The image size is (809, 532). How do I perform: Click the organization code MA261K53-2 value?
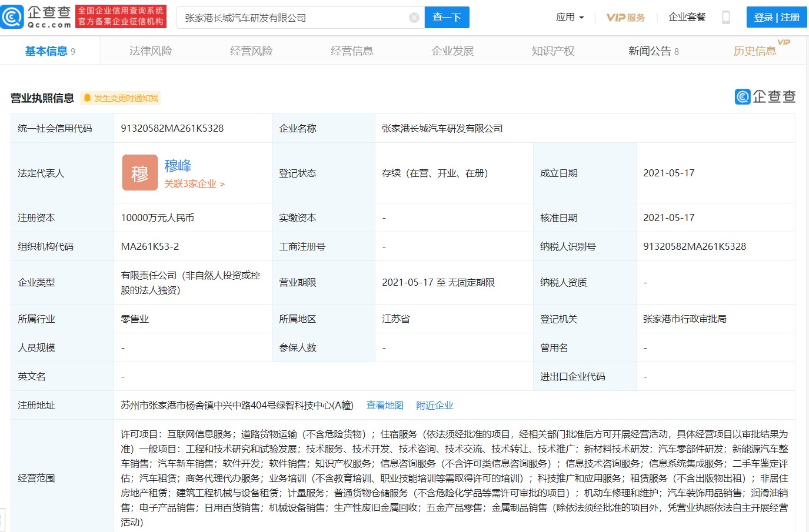click(x=150, y=246)
